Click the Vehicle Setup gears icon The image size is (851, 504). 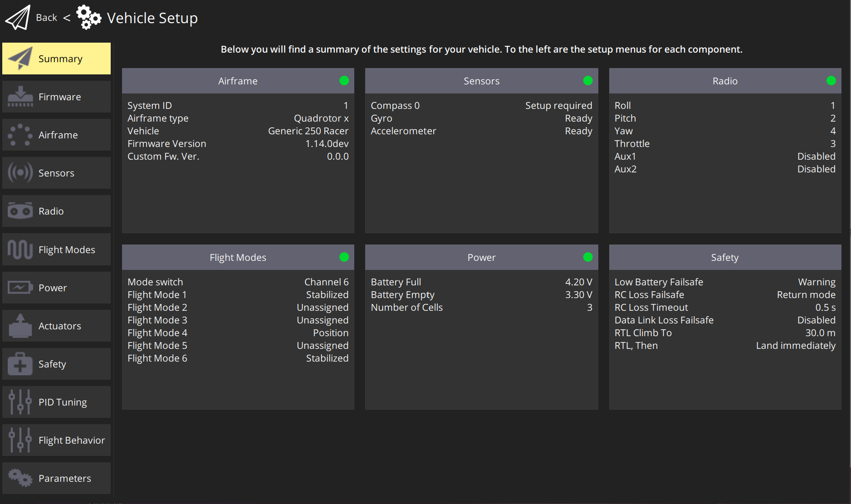[88, 18]
